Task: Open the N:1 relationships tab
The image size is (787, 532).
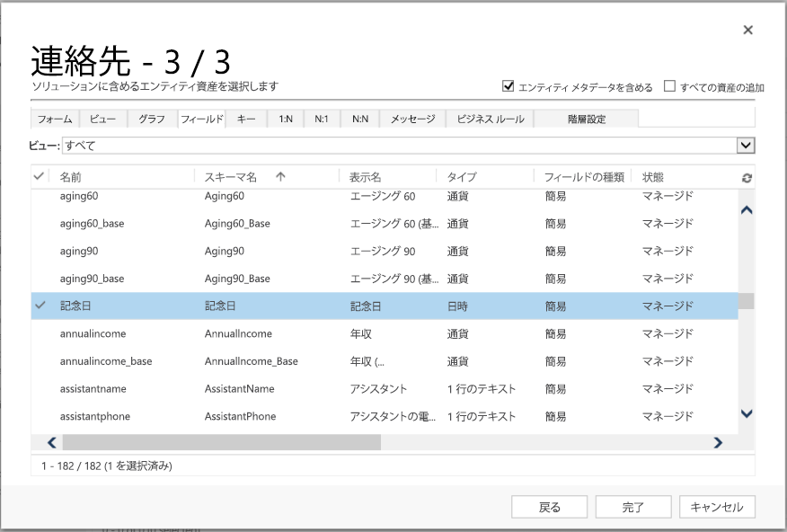Action: [322, 119]
